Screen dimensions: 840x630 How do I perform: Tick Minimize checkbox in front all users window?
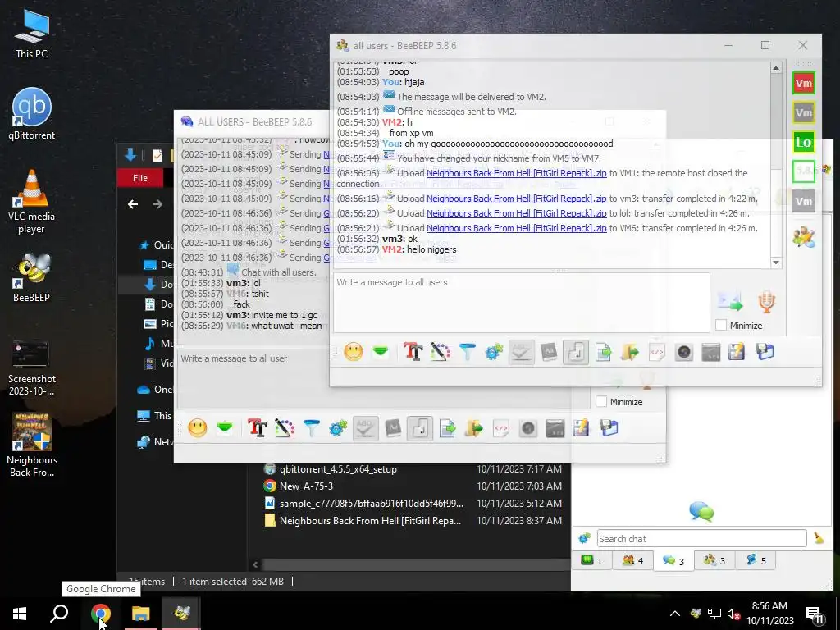coord(721,325)
